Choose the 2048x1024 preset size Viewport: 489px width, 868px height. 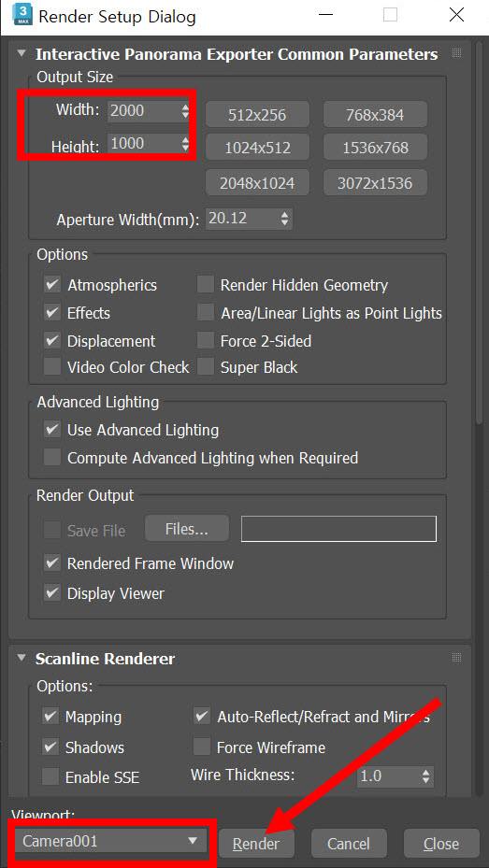(257, 182)
